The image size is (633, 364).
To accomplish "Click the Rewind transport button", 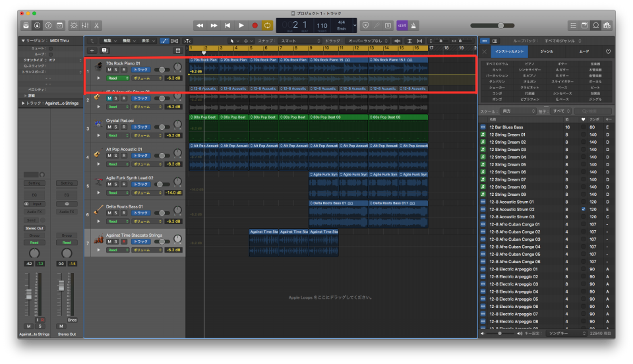I will (200, 26).
